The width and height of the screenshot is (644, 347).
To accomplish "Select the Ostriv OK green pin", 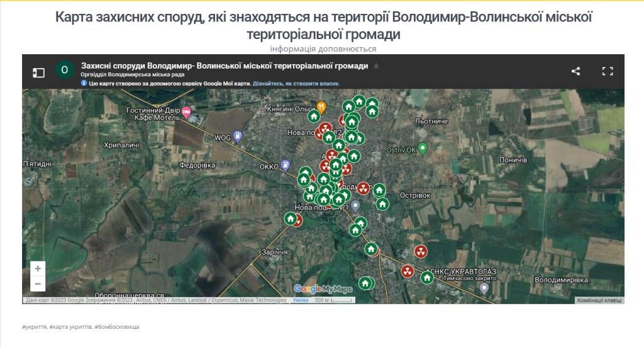I will [423, 149].
